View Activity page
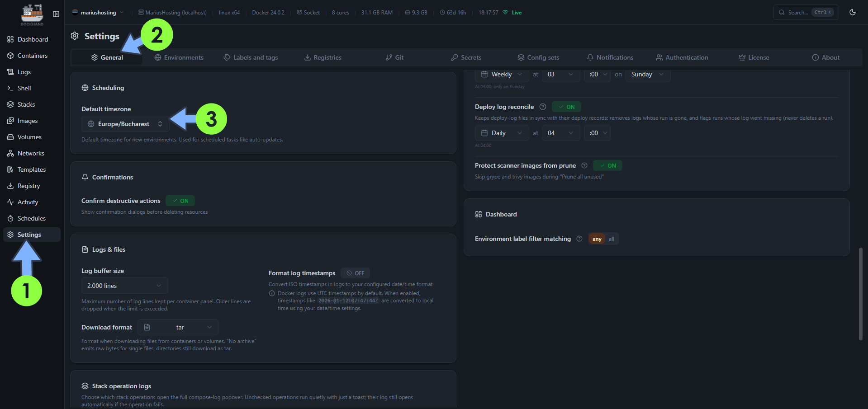This screenshot has height=409, width=868. click(x=32, y=202)
